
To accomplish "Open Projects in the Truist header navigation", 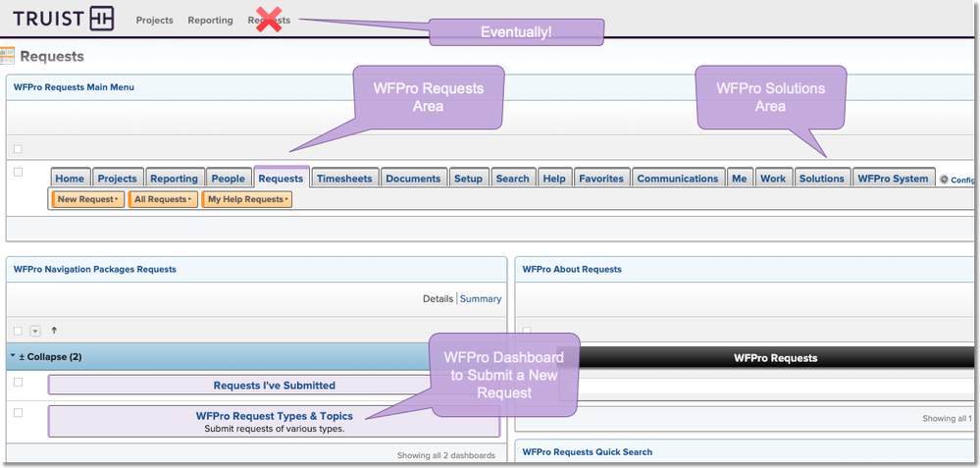I will coord(154,20).
